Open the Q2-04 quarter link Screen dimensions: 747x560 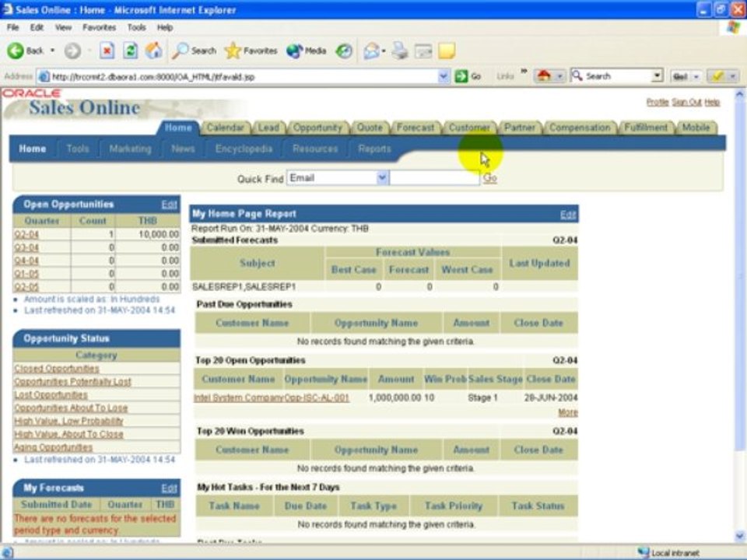(26, 234)
